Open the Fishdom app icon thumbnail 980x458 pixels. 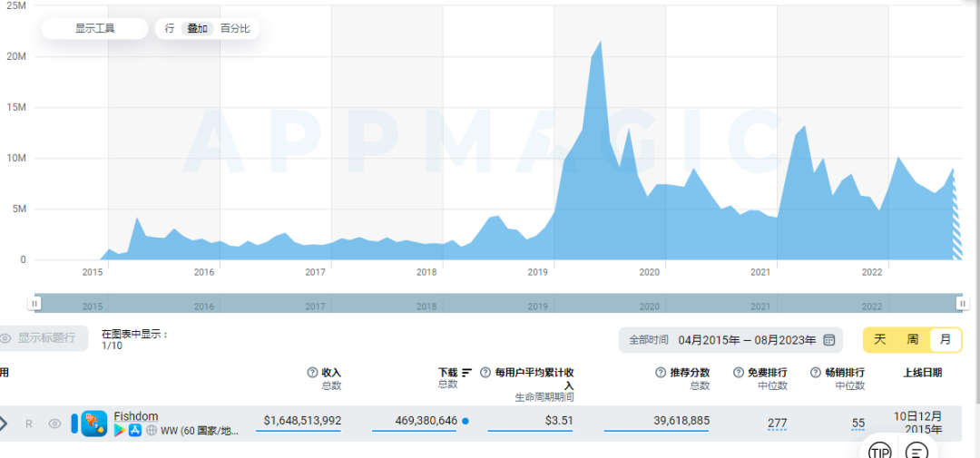click(x=94, y=424)
